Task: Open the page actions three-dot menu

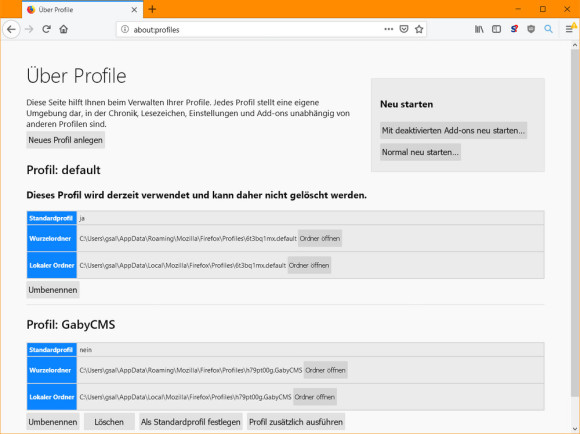Action: point(388,29)
